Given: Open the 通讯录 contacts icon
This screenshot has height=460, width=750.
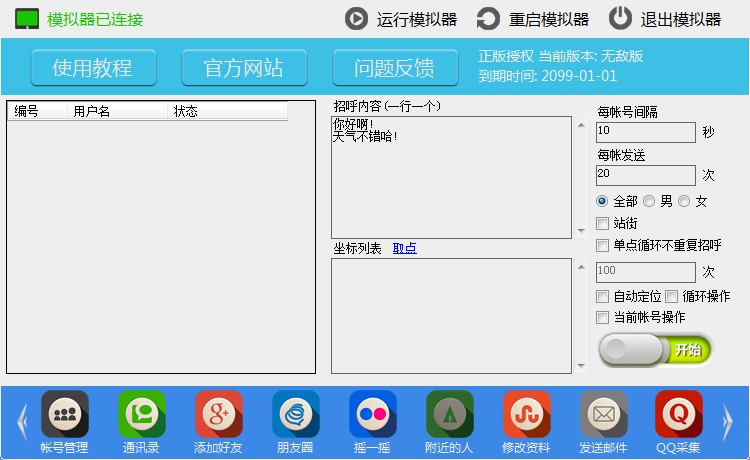Looking at the screenshot, I should (142, 414).
